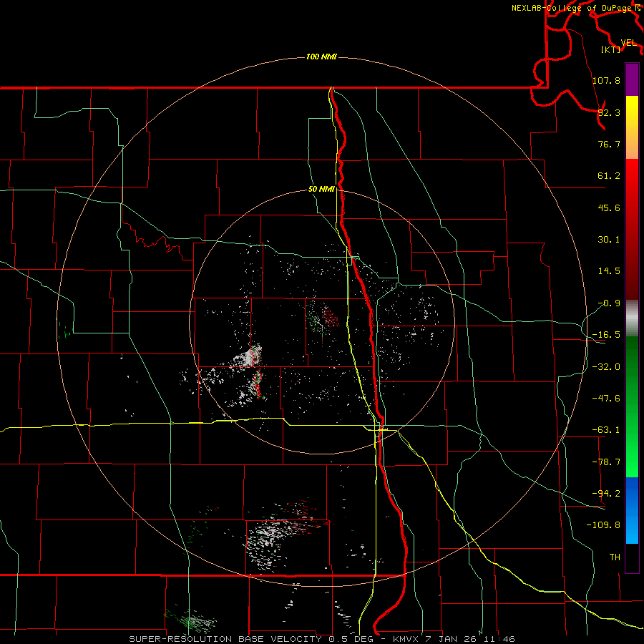Viewport: 644px width, 644px height.
Task: Select the 14.5 scale value
Action: click(609, 270)
